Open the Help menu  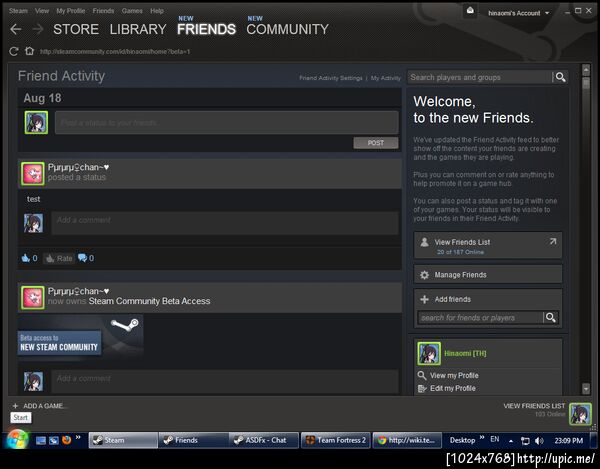(157, 11)
